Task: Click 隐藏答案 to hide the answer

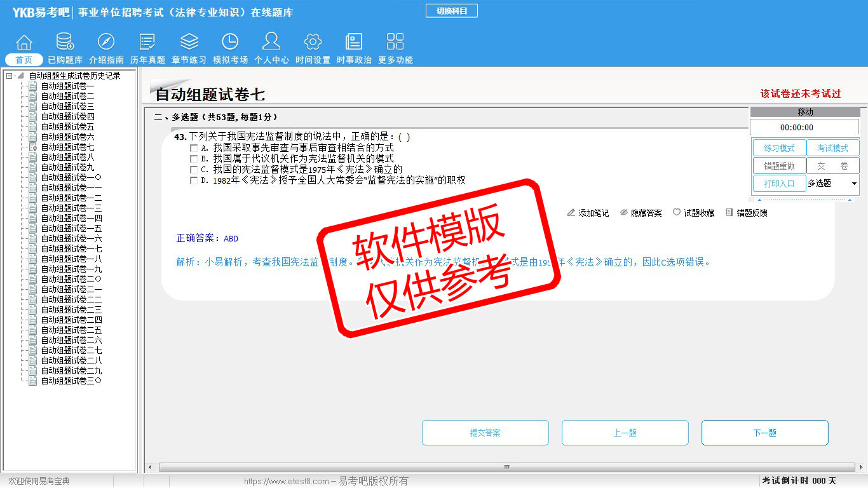Action: pyautogui.click(x=641, y=213)
